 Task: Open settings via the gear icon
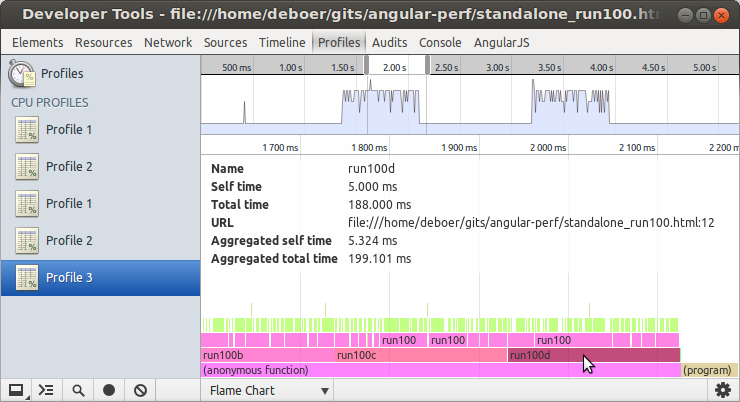point(723,390)
